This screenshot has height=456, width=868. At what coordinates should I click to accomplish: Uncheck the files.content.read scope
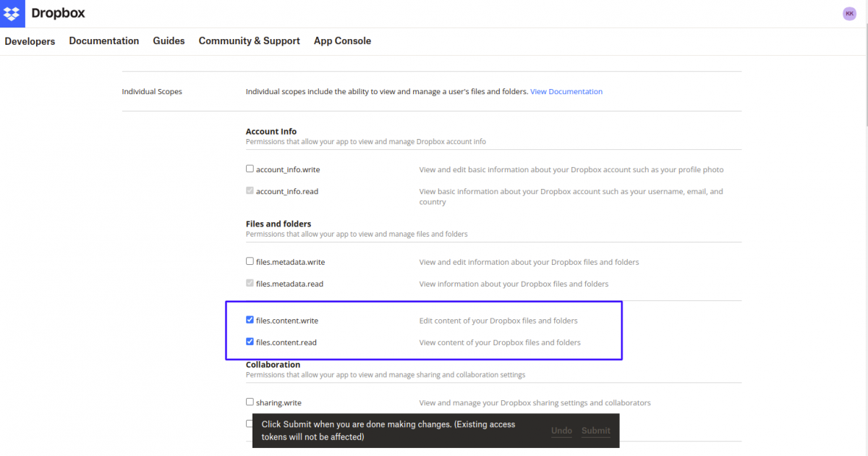(x=250, y=342)
